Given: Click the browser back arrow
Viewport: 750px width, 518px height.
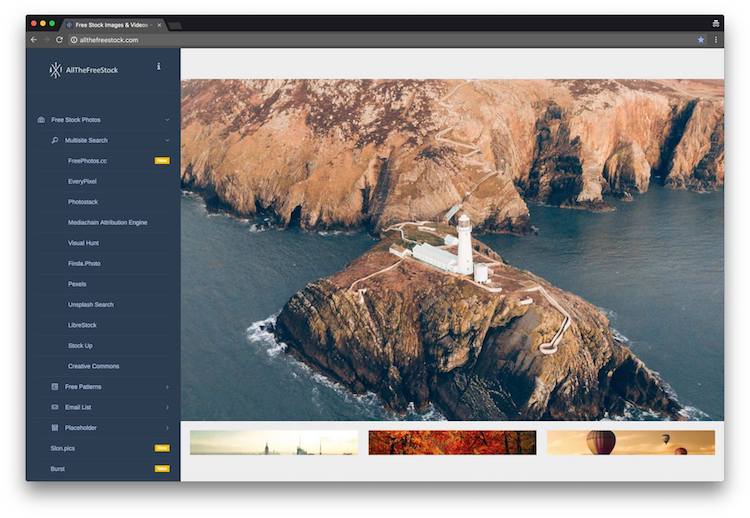Looking at the screenshot, I should pos(34,40).
